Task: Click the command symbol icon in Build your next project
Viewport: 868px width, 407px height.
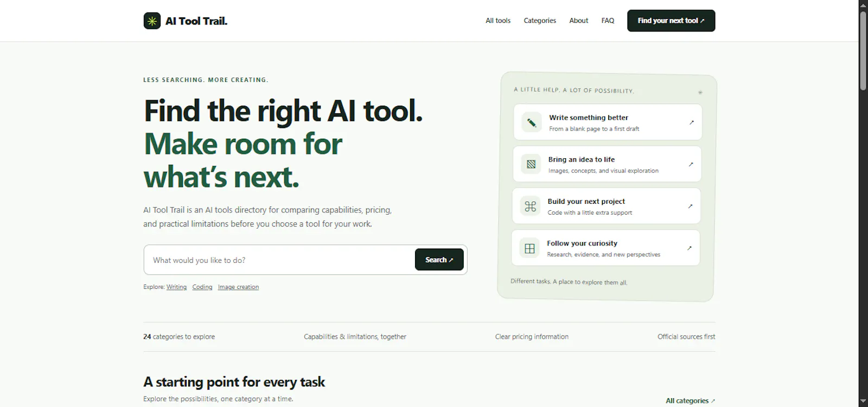Action: click(531, 206)
